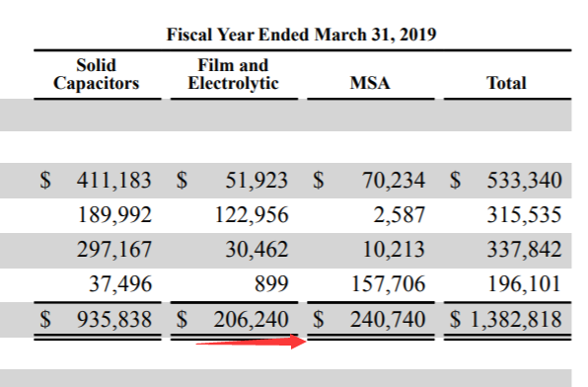Click the Total value 533,340
Viewport: 588px width, 387px height.
pos(524,181)
